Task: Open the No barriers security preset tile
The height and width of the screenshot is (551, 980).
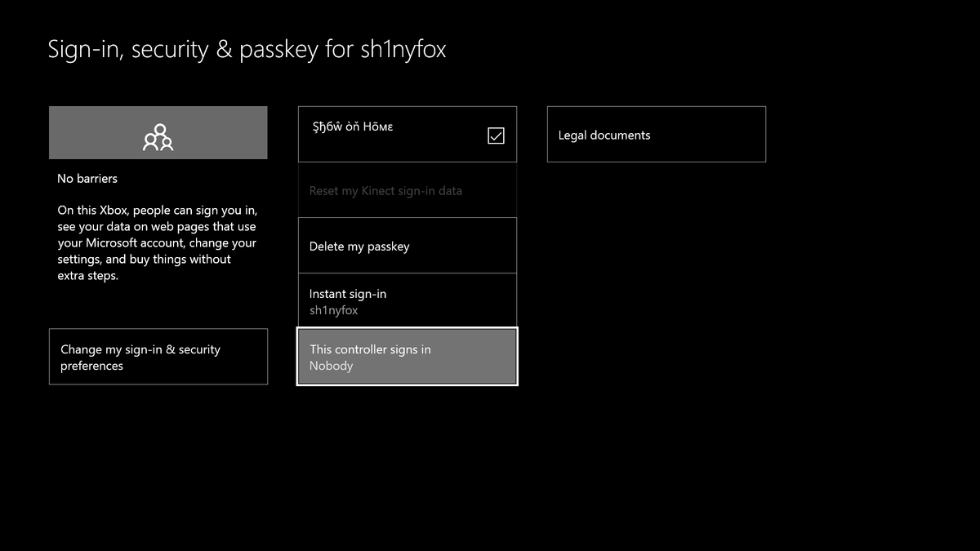Action: point(158,132)
